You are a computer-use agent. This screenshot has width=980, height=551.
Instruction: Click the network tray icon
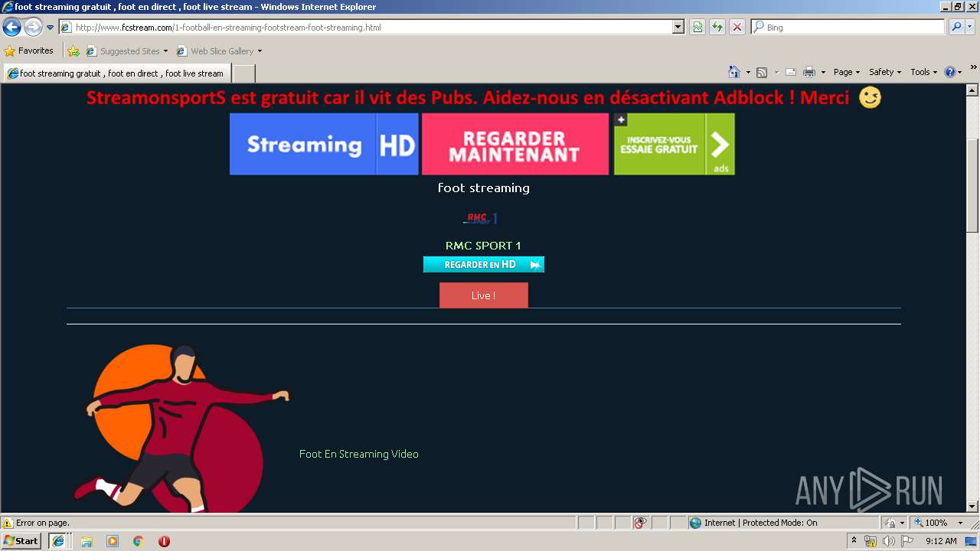point(871,541)
